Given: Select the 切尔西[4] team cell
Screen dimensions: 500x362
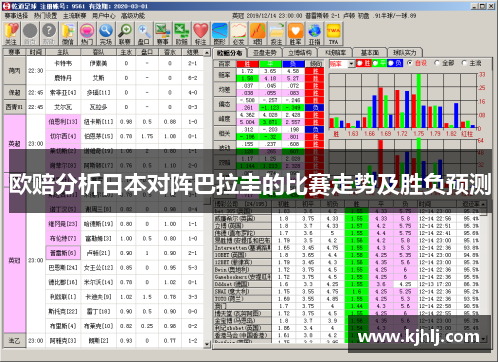Looking at the screenshot, I should pyautogui.click(x=63, y=136).
